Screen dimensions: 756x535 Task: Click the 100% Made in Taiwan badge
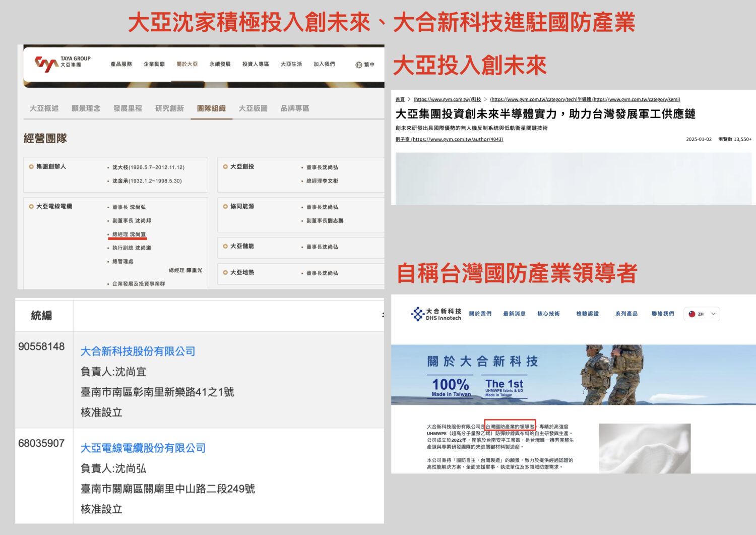tap(451, 387)
